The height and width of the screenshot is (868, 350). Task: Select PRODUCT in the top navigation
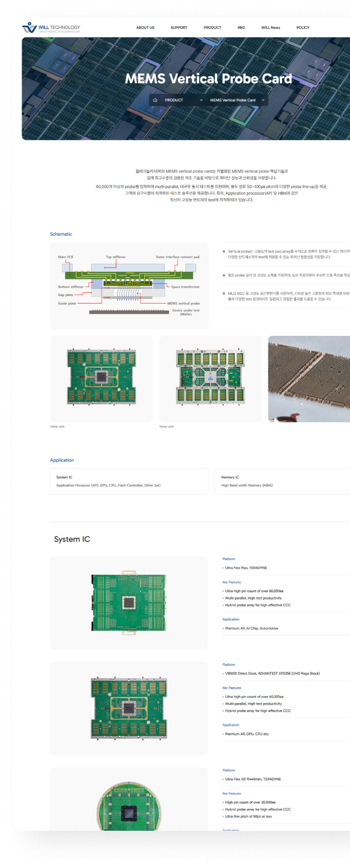tap(212, 27)
